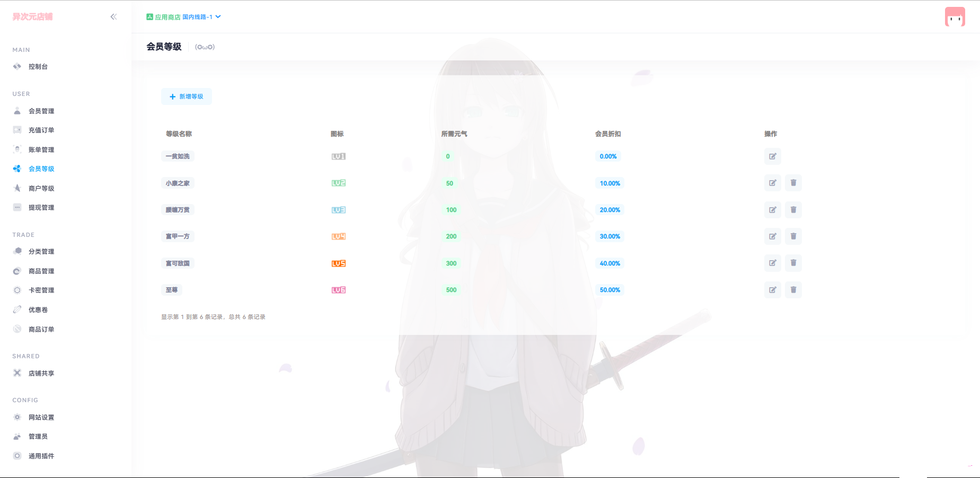Open 商户等级 menu item
980x478 pixels.
(41, 189)
